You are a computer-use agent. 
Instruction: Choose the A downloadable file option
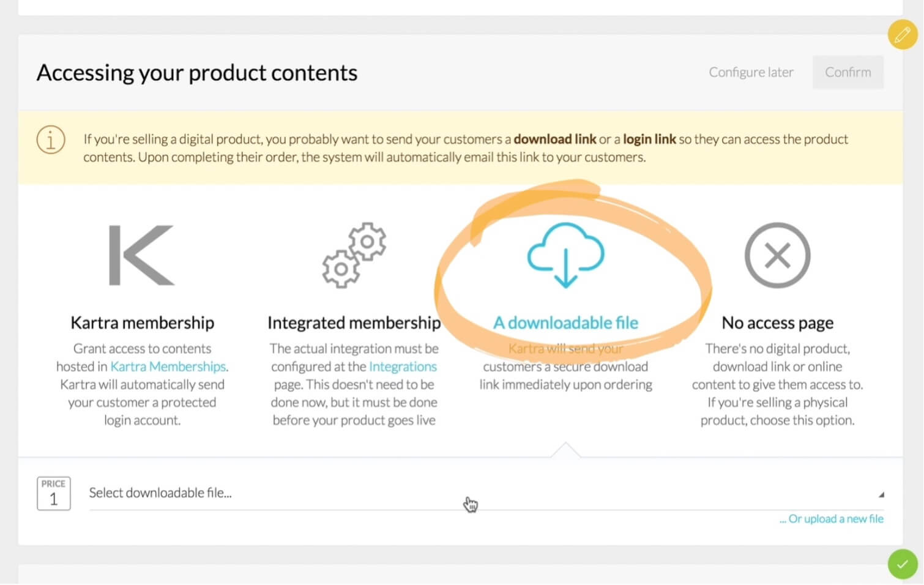click(566, 322)
